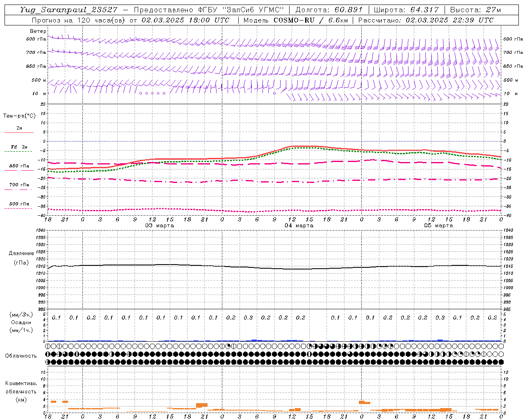Click the Конвективн. convective cloud label
The height and width of the screenshot is (420, 525).
click(21, 383)
